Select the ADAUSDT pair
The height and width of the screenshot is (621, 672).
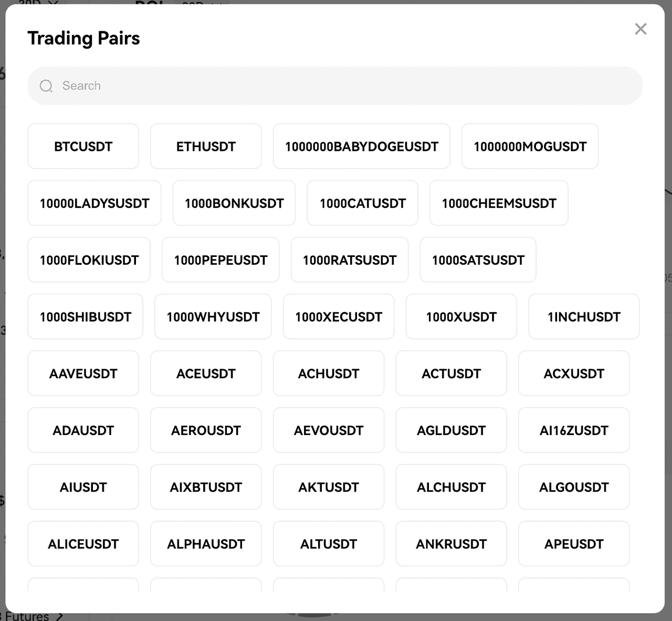(83, 430)
